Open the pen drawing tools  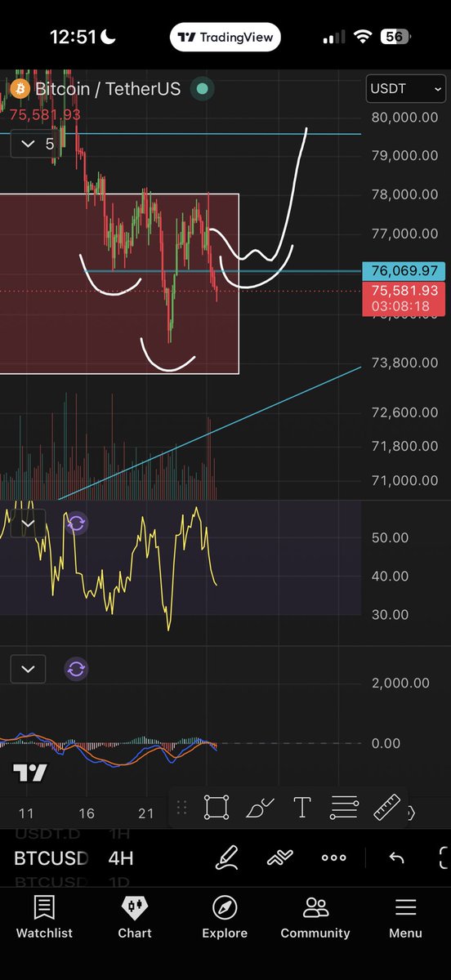(x=226, y=857)
